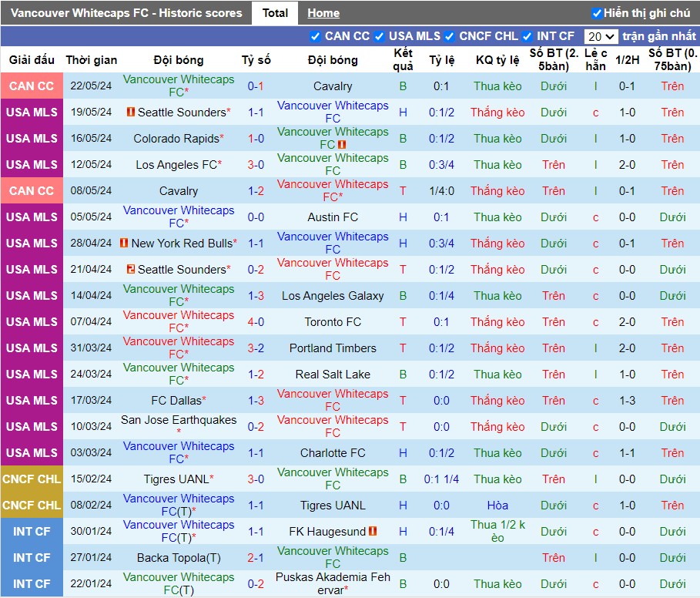Click the CAN CC league label 22/05/24
This screenshot has width=700, height=598.
coord(32,86)
